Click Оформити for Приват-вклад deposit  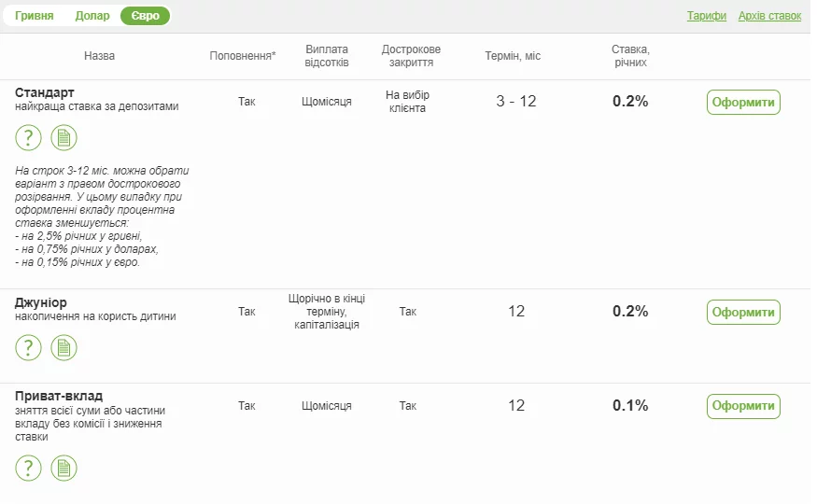click(x=743, y=406)
